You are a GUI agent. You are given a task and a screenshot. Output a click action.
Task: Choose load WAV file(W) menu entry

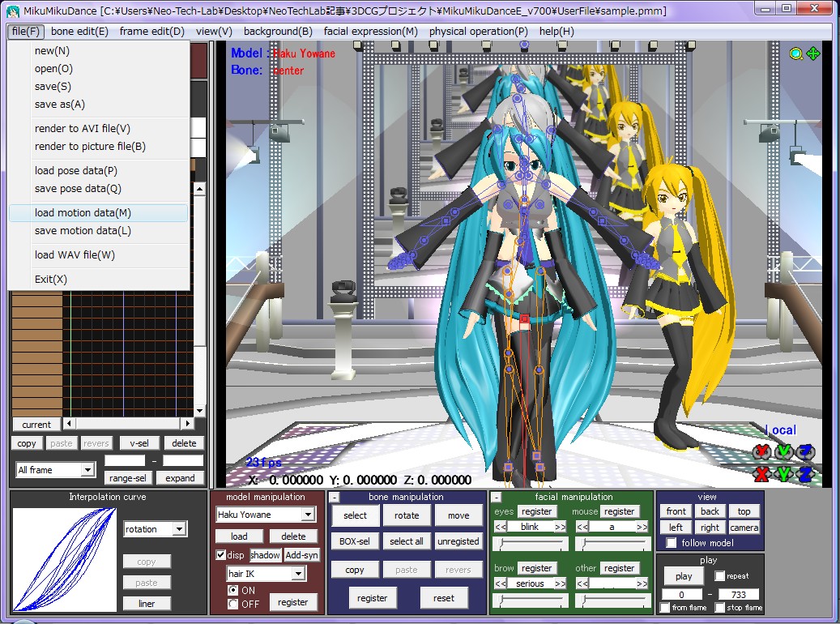99,255
